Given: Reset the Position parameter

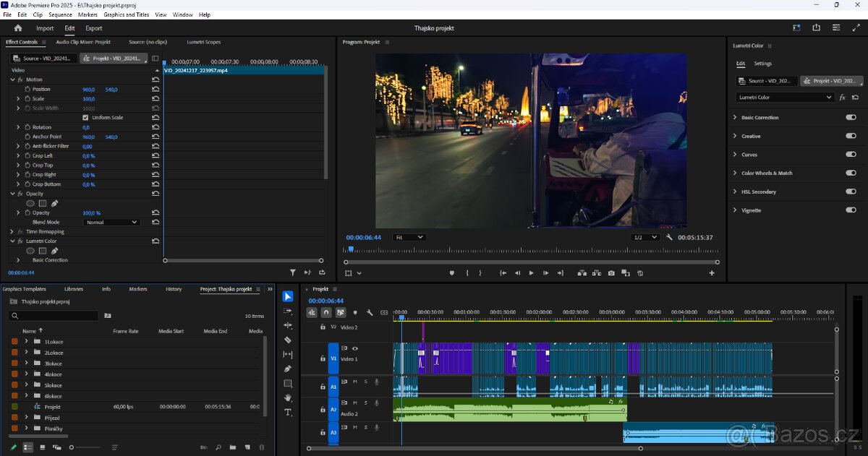Looking at the screenshot, I should tap(156, 90).
